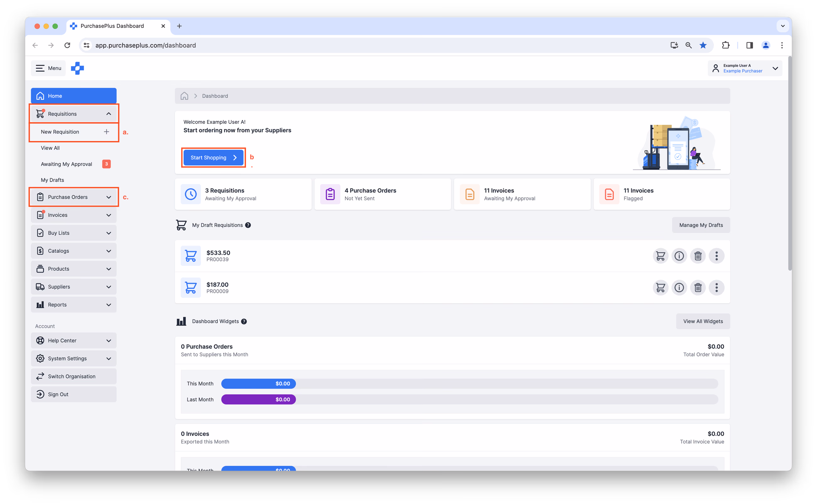The height and width of the screenshot is (504, 817).
Task: Open 11 Invoices Awaiting My Approval card
Action: click(x=522, y=194)
